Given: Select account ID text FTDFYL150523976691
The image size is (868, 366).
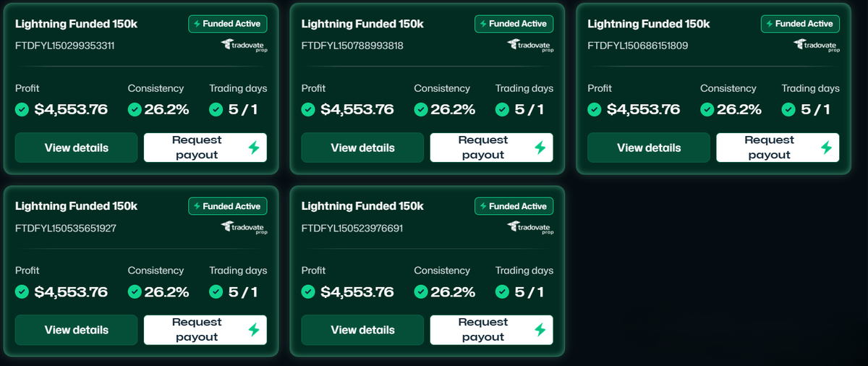Looking at the screenshot, I should click(352, 228).
